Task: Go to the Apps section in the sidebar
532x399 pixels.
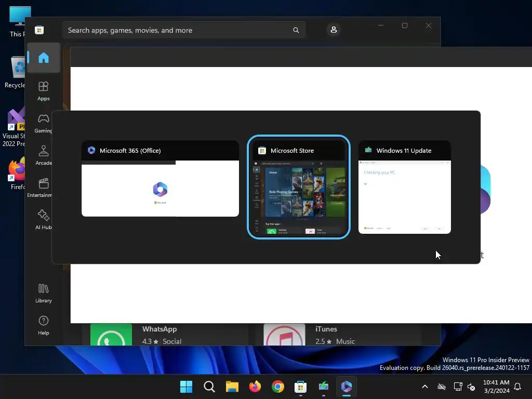Action: 44,91
